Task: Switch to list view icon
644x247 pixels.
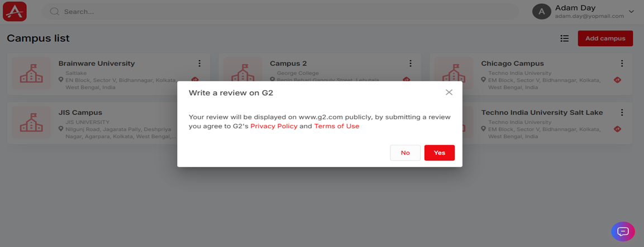Action: coord(565,38)
